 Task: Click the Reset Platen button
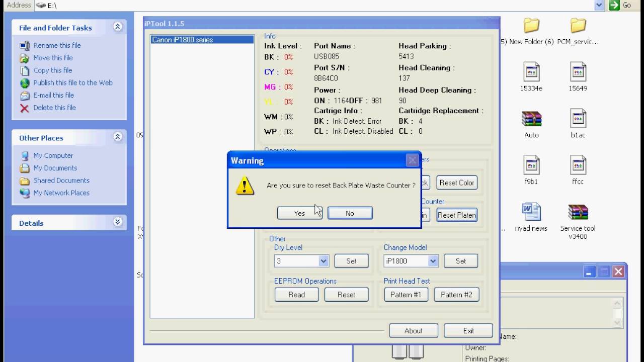(x=457, y=215)
